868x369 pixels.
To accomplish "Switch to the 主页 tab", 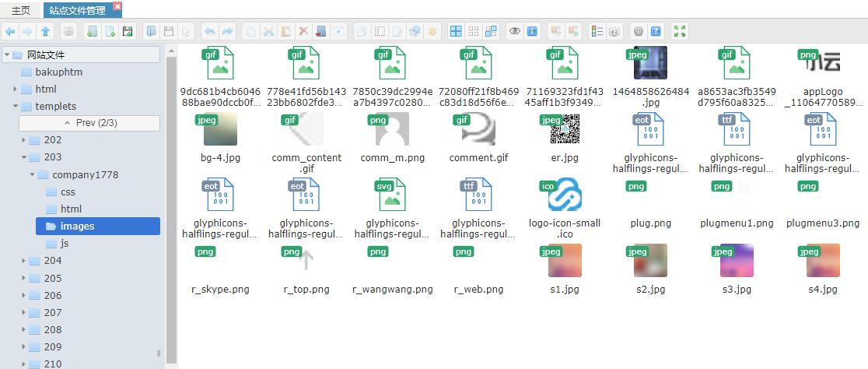I will (21, 11).
